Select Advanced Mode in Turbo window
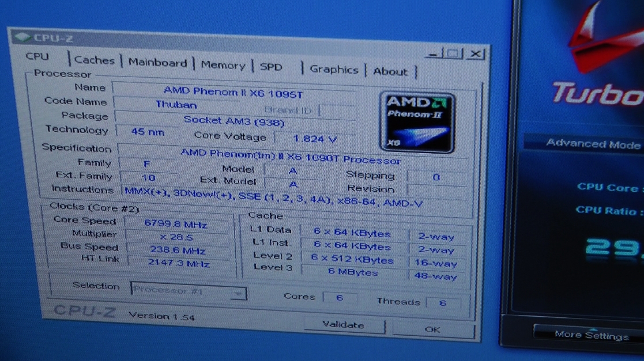The height and width of the screenshot is (361, 644). point(593,143)
